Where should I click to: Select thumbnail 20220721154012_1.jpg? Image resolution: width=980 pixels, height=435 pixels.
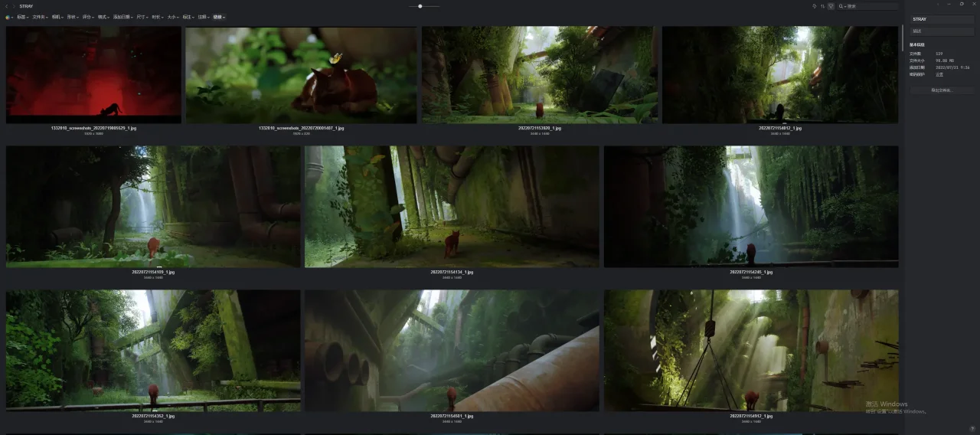coord(780,75)
